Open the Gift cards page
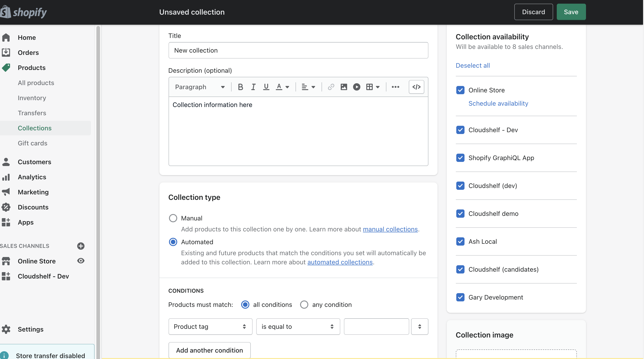 (x=32, y=143)
